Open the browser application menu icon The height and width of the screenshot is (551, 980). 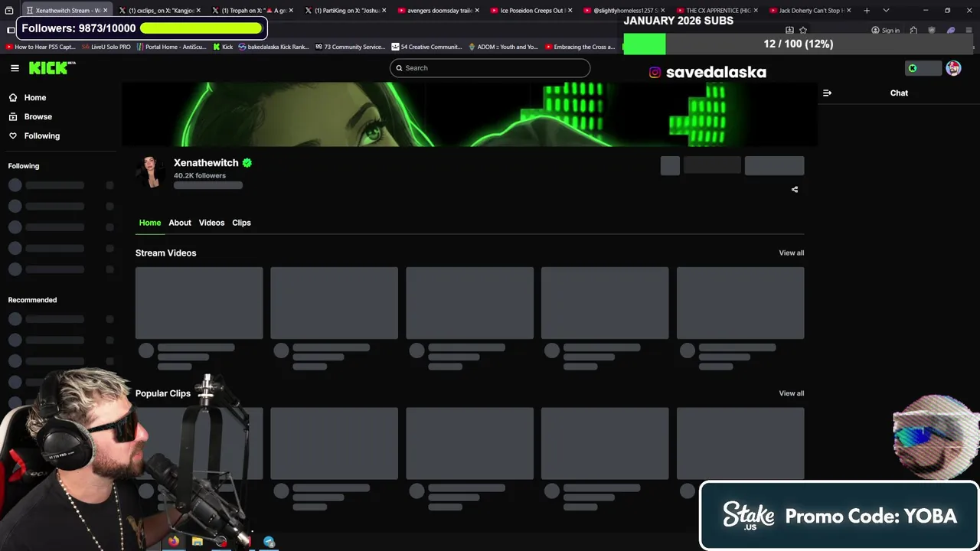click(x=969, y=31)
